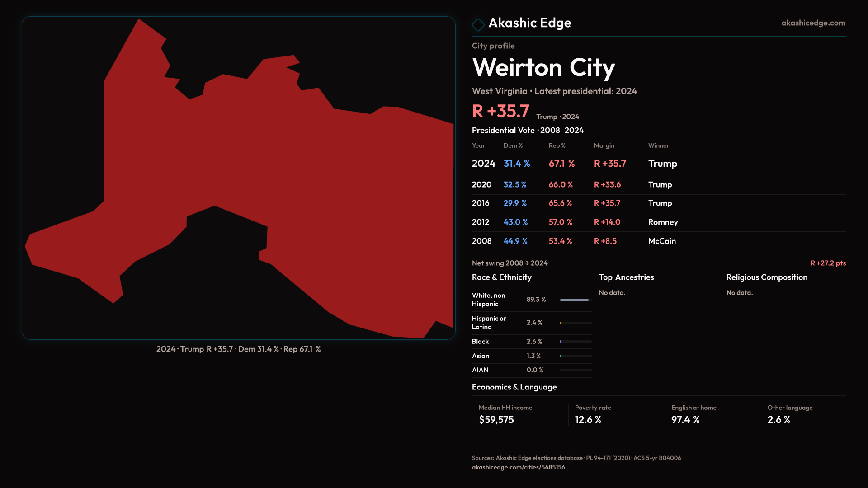
Task: Open akashicedge.com/cities/5485156 footer link
Action: [518, 467]
